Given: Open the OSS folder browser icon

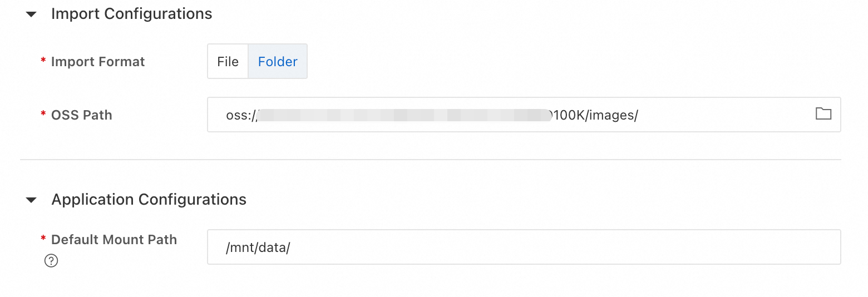Looking at the screenshot, I should click(x=823, y=114).
